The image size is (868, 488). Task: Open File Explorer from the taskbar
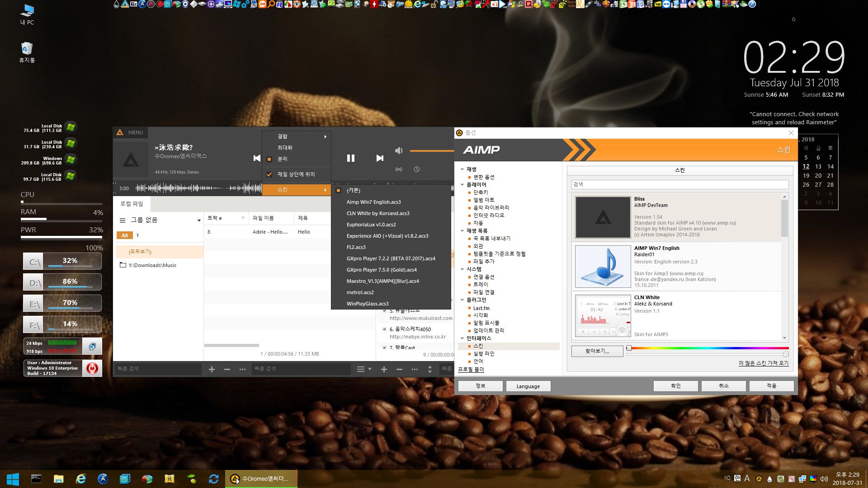(x=59, y=479)
